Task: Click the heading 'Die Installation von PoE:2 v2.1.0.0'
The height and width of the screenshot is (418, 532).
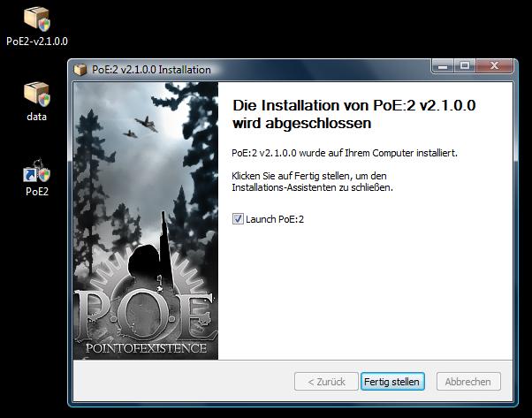Action: coord(353,105)
